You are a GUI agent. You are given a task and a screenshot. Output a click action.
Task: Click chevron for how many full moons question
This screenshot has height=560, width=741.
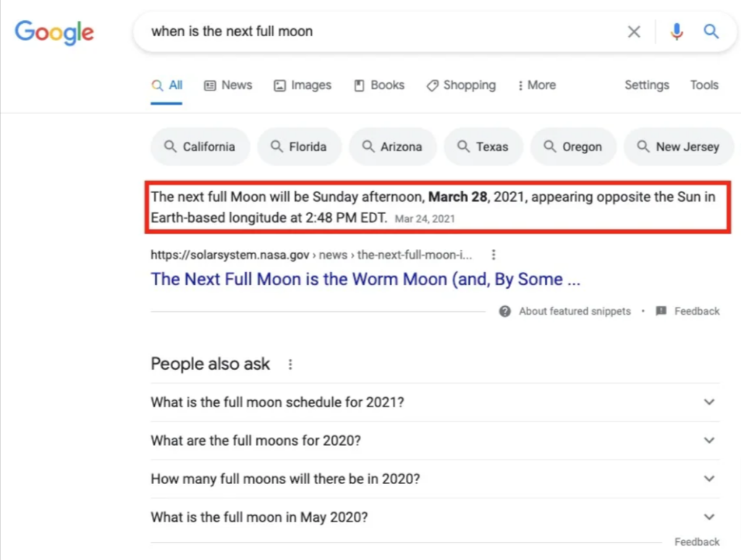pos(709,479)
